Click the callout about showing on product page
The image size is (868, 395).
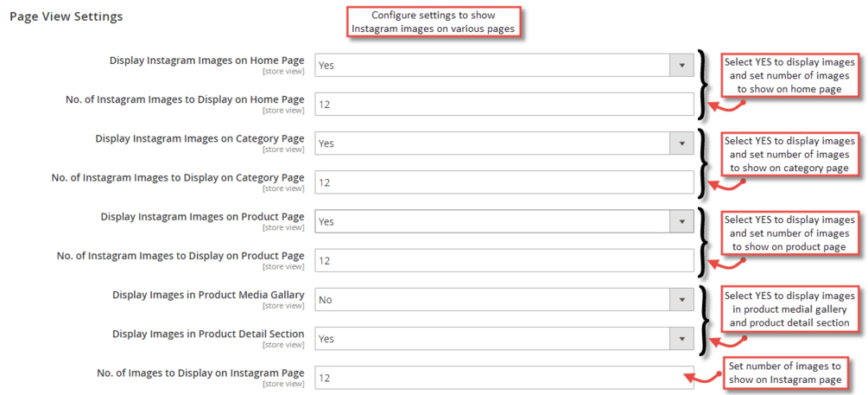click(x=790, y=233)
